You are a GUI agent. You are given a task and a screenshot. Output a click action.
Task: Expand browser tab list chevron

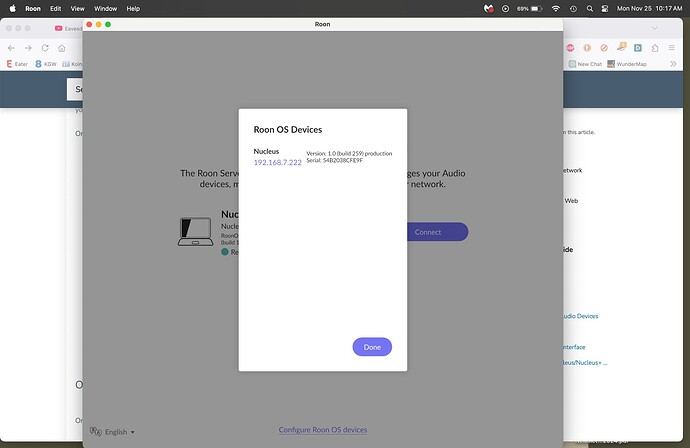click(x=655, y=28)
